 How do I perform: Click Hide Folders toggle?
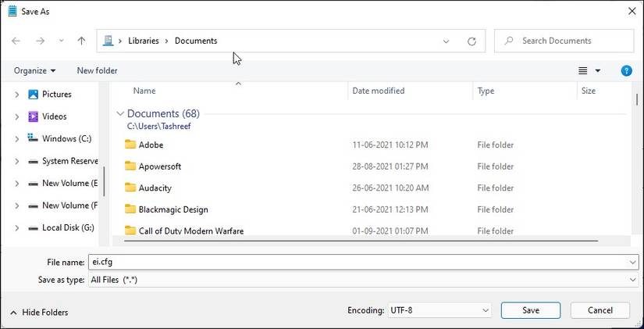pyautogui.click(x=39, y=312)
